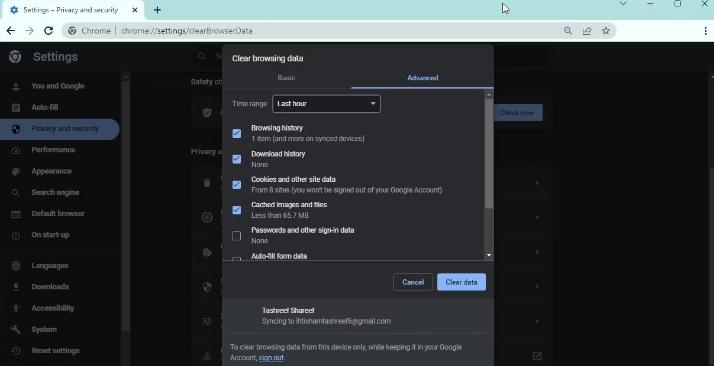
Task: Click the Search engine magnifier icon
Action: click(16, 193)
